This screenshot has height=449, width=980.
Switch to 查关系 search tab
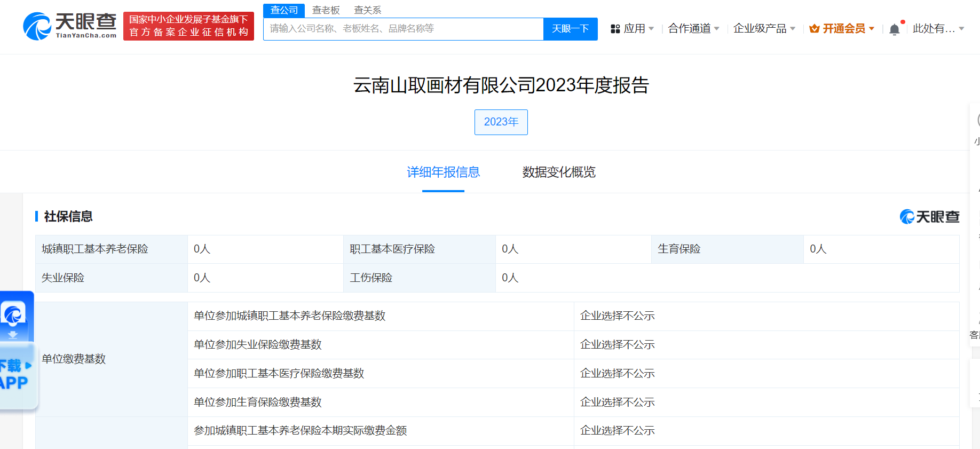pos(367,10)
